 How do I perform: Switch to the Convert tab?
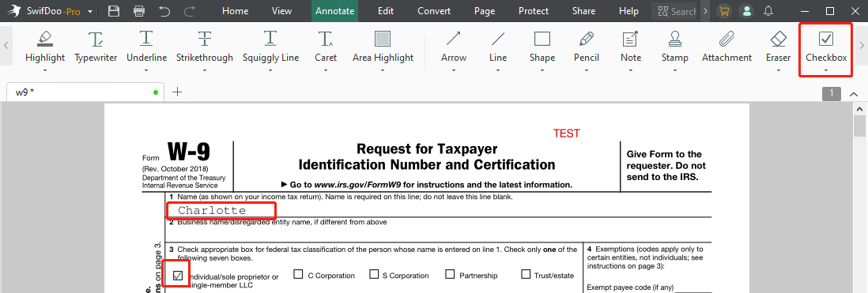click(434, 11)
